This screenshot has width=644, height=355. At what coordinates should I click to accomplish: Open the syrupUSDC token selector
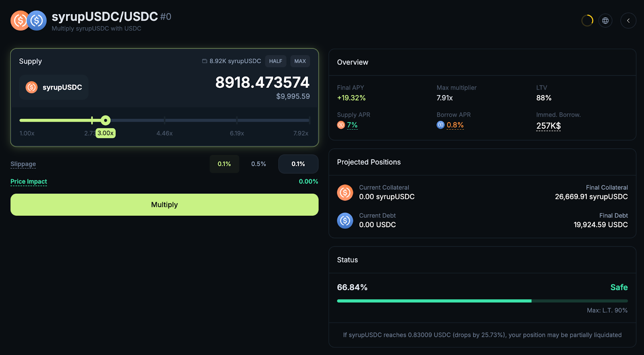point(54,87)
